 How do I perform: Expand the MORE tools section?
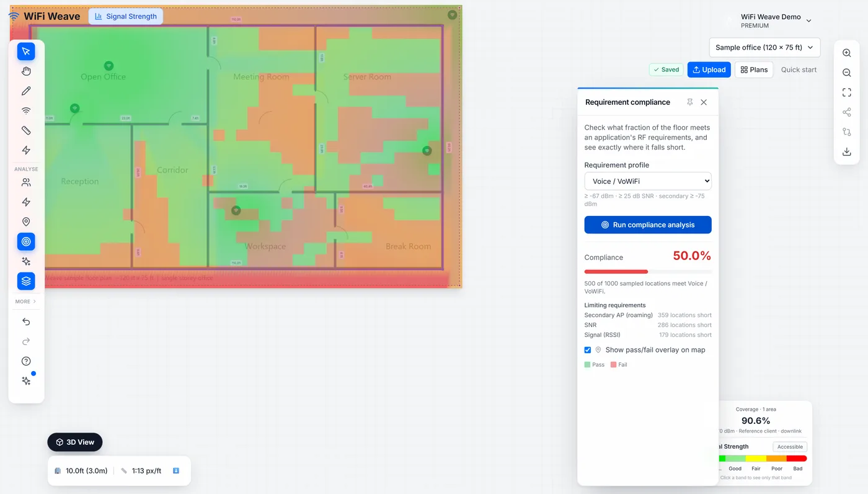coord(26,302)
